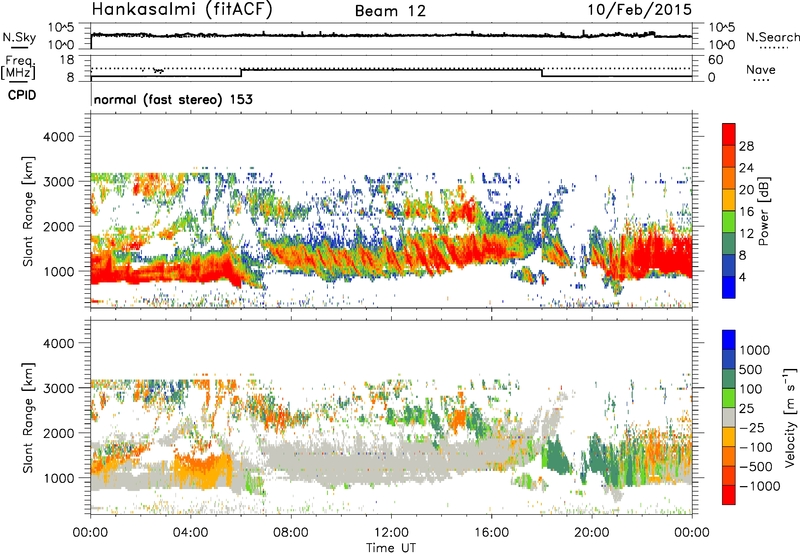
Task: Select the Nave legend label
Action: pyautogui.click(x=761, y=69)
